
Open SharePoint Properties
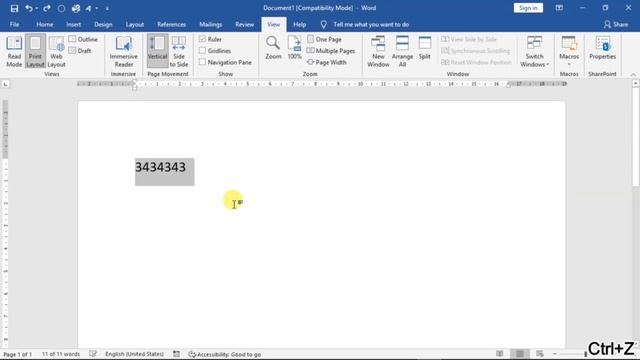602,48
